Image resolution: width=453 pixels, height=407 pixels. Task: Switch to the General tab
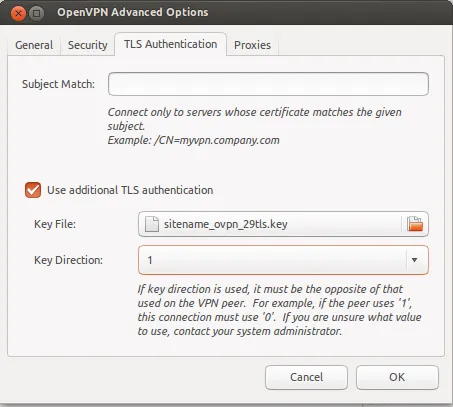click(x=34, y=45)
